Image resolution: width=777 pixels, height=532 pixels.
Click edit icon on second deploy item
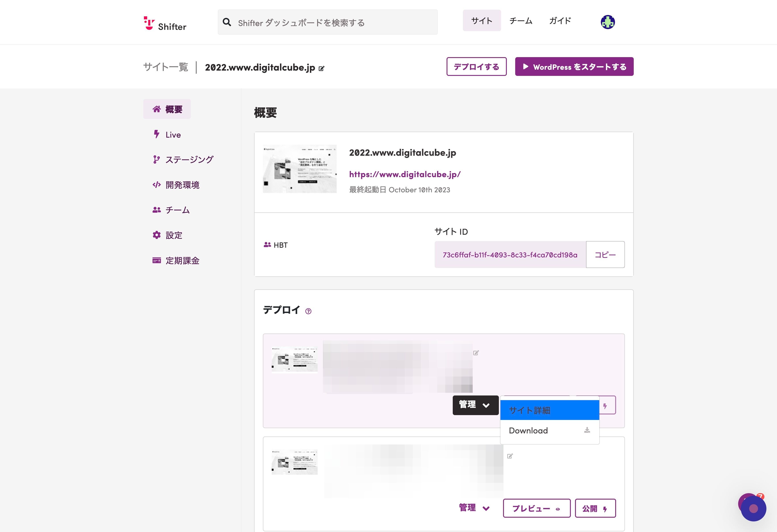click(x=510, y=456)
